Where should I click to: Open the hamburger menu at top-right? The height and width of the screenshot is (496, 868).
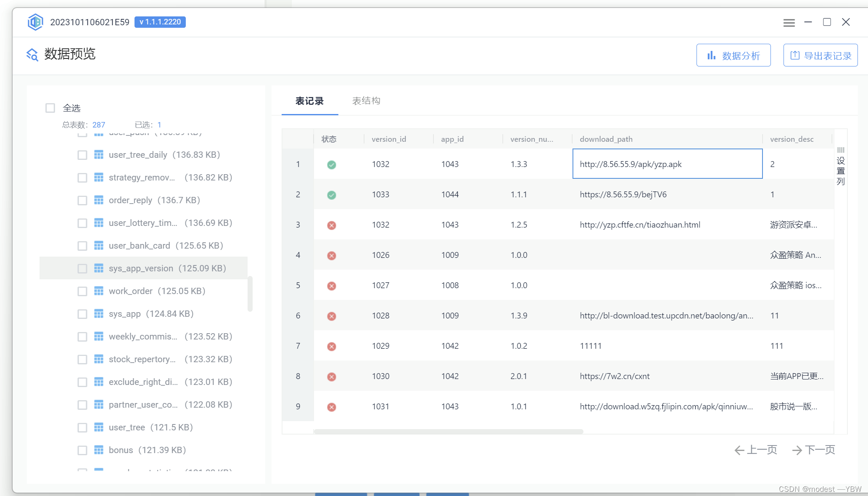(x=789, y=22)
